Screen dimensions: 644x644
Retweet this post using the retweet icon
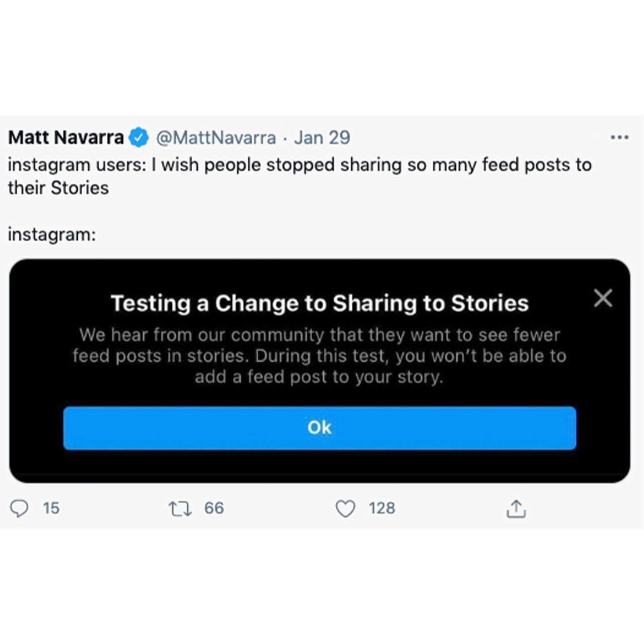coord(180,509)
